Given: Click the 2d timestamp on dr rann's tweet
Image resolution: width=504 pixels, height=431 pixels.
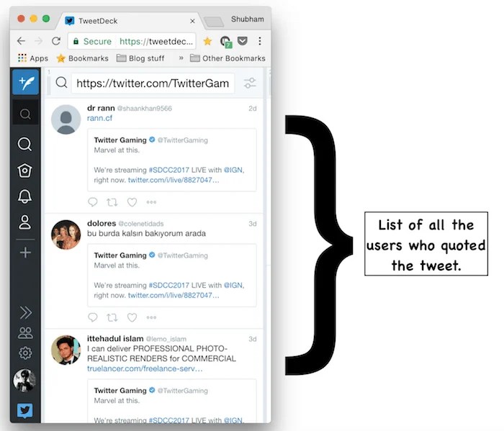Looking at the screenshot, I should click(x=252, y=109).
